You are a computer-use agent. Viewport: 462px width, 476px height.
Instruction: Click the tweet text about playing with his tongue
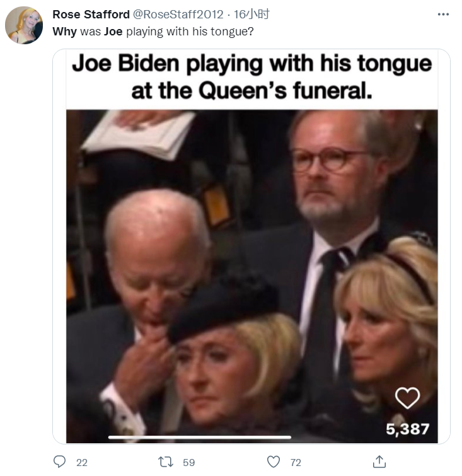[158, 31]
